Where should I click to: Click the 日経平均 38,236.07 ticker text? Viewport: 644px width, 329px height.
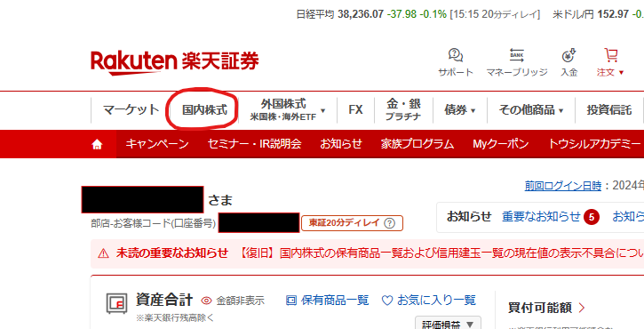coord(339,14)
